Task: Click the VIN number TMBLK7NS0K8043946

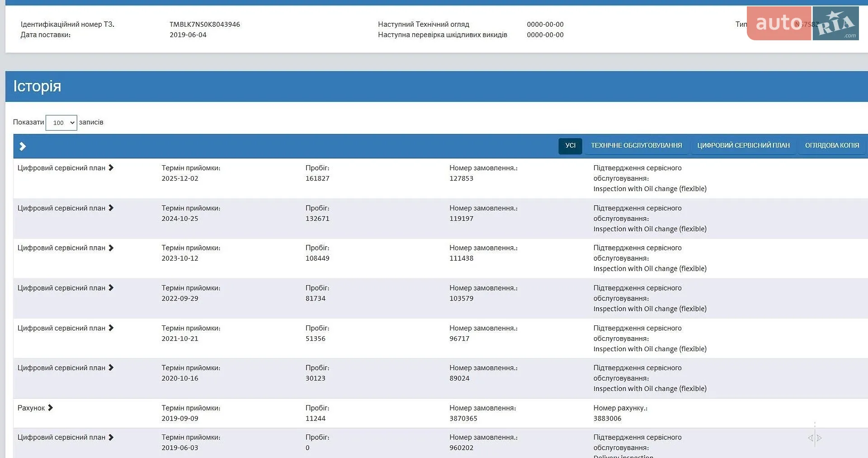Action: 205,24
